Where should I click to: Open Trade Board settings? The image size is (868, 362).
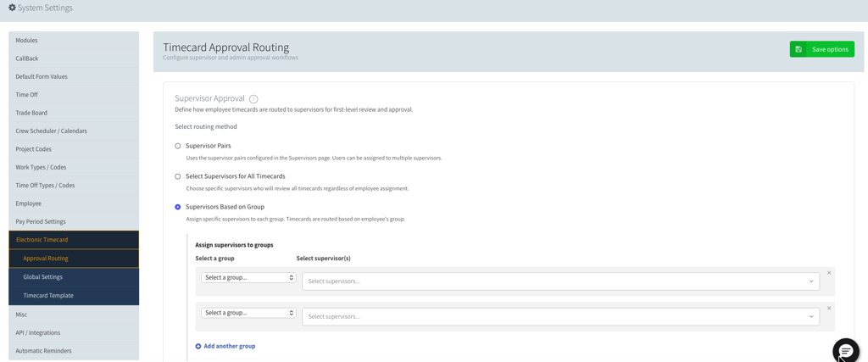[74, 113]
